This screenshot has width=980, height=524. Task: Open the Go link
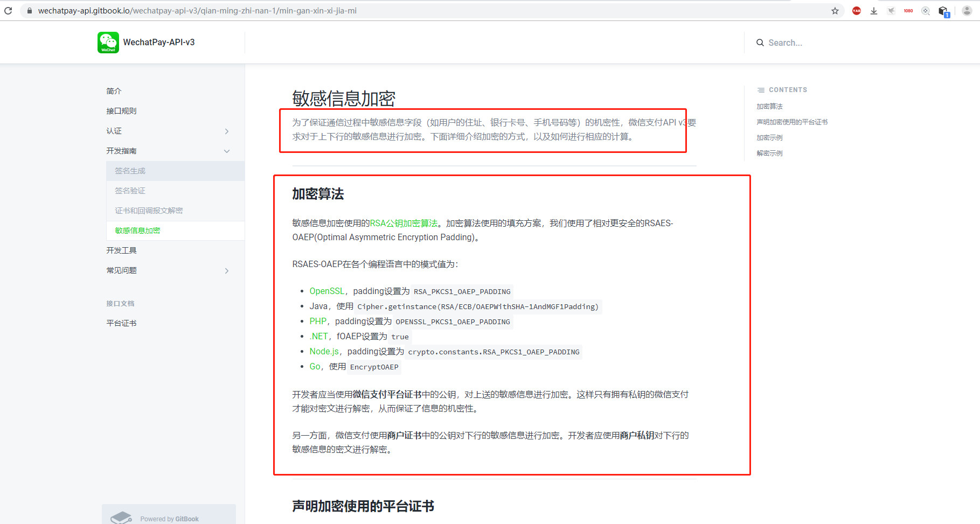tap(315, 366)
